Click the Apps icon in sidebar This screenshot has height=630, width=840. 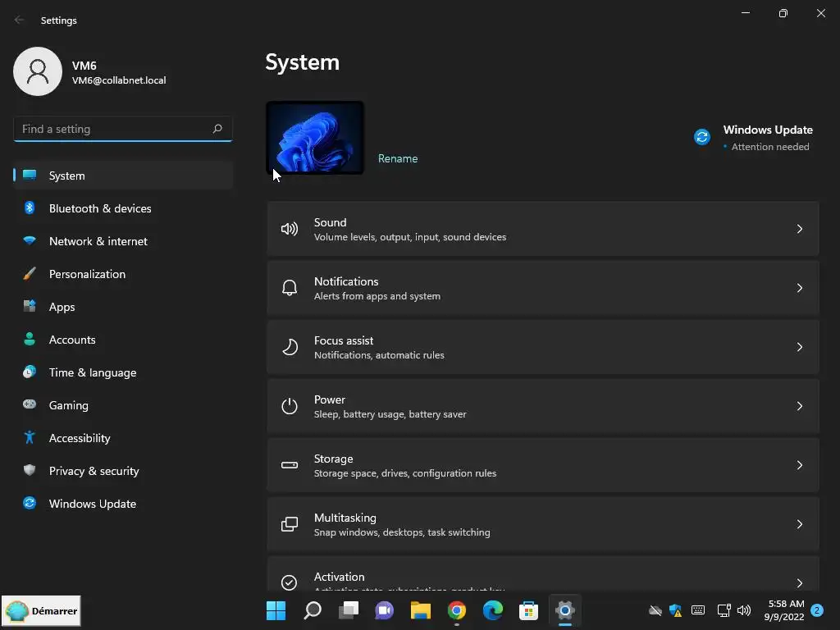point(30,307)
